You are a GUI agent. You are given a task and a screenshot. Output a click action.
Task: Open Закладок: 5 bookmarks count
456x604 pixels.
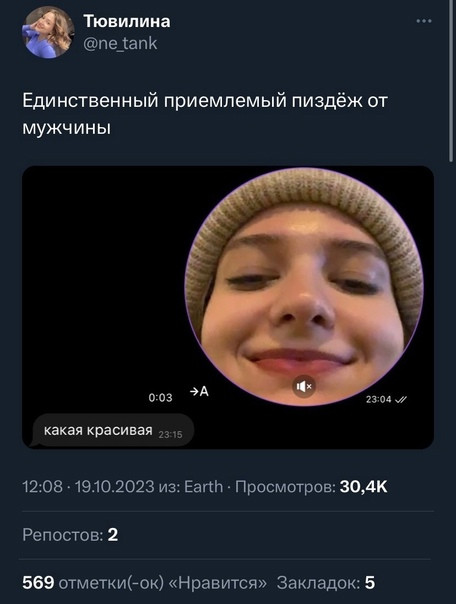326,582
